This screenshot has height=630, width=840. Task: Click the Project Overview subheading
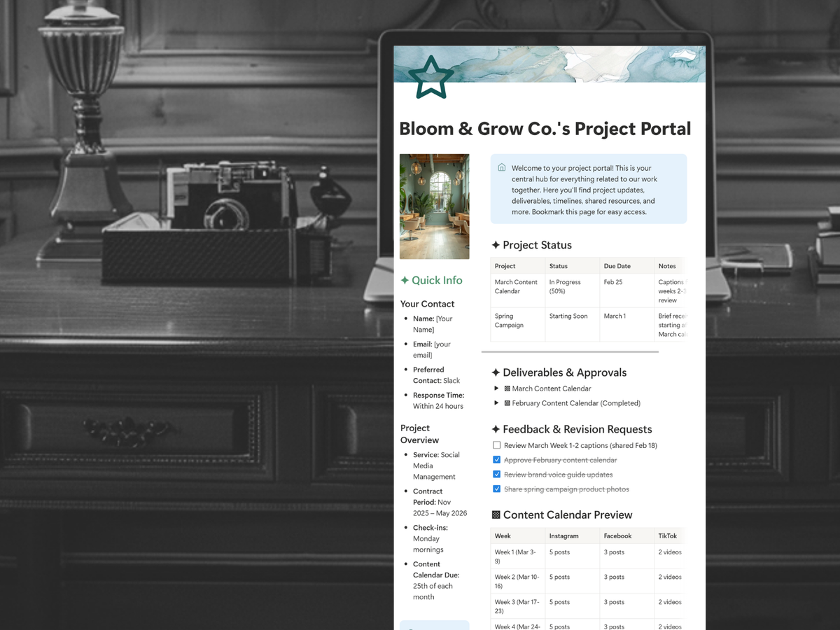click(420, 434)
